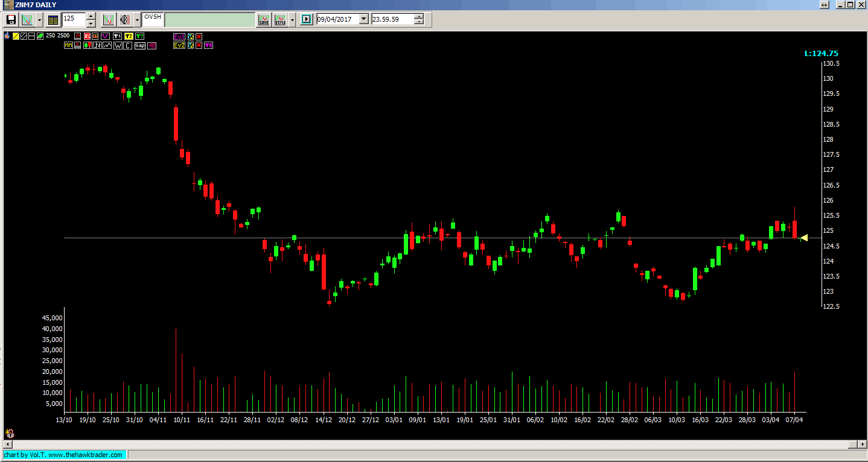
Task: Click the data table grid icon
Action: [x=53, y=20]
